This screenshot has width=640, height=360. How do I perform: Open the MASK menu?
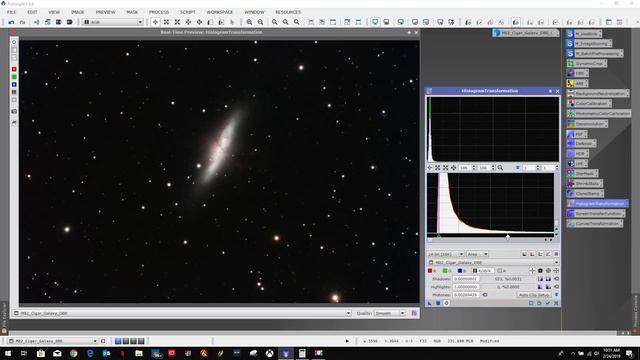coord(132,12)
